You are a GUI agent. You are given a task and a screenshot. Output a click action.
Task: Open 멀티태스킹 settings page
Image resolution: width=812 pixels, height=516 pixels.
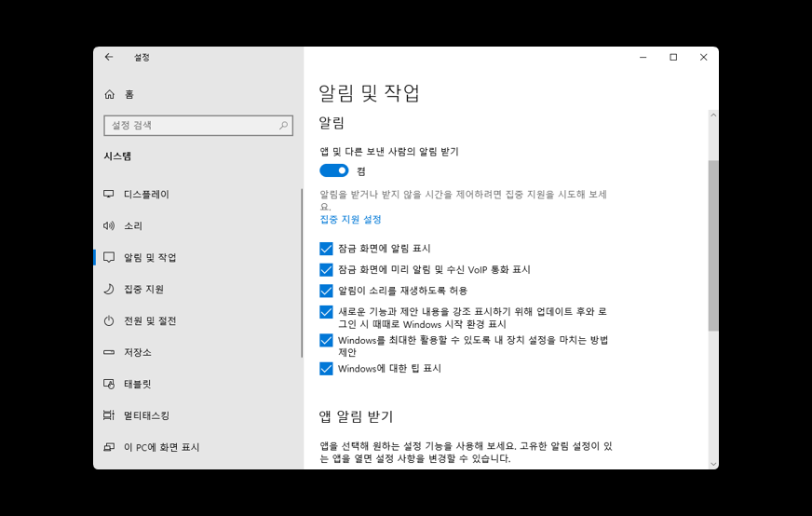[146, 415]
